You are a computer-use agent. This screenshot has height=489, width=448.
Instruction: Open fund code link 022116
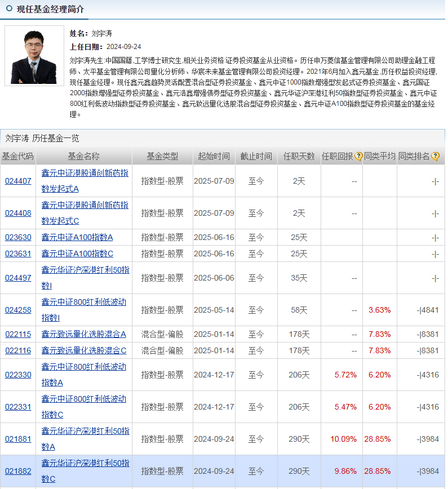[x=18, y=350]
